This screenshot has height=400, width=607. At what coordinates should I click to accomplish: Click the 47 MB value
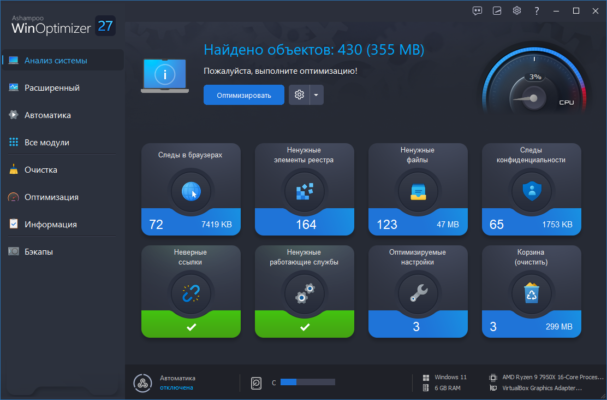[x=448, y=225]
